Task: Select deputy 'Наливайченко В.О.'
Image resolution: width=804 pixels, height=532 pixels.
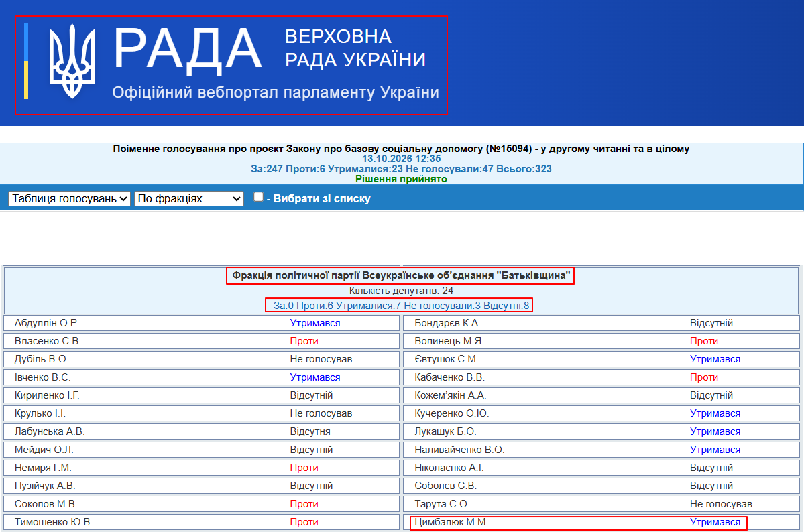Action: point(459,450)
